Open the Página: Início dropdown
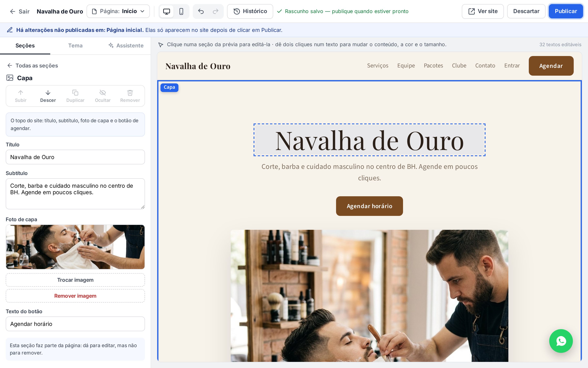588x368 pixels. coord(118,11)
